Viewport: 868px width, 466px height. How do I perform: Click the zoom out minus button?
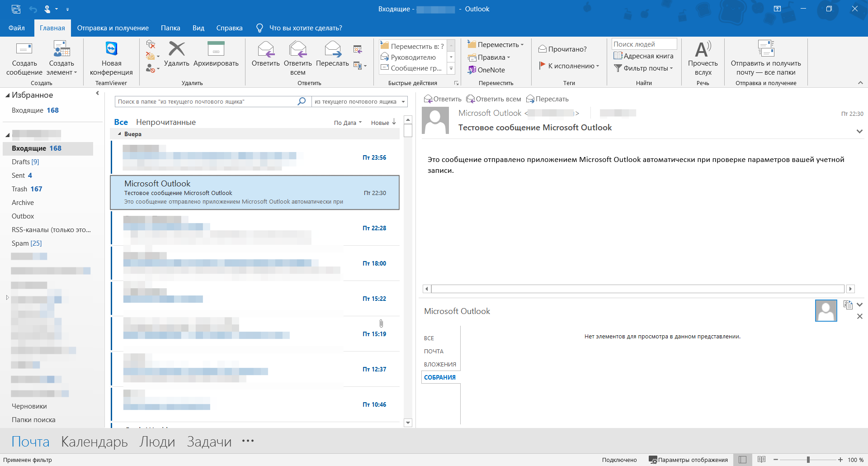(x=776, y=460)
